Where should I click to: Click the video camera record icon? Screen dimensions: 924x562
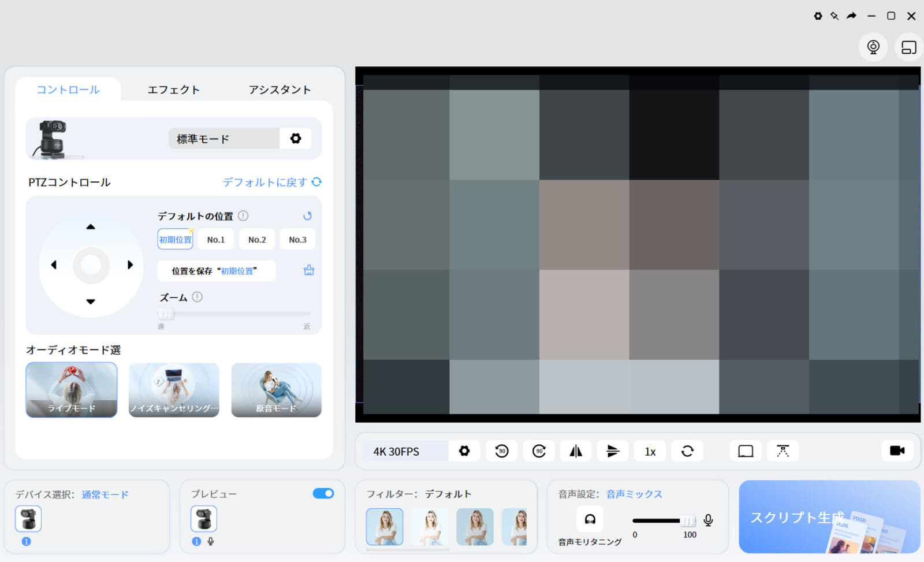tap(897, 451)
